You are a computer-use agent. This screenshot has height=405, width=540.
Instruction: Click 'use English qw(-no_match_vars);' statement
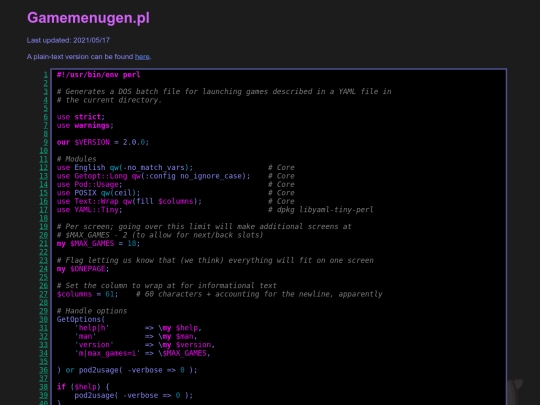coord(125,168)
